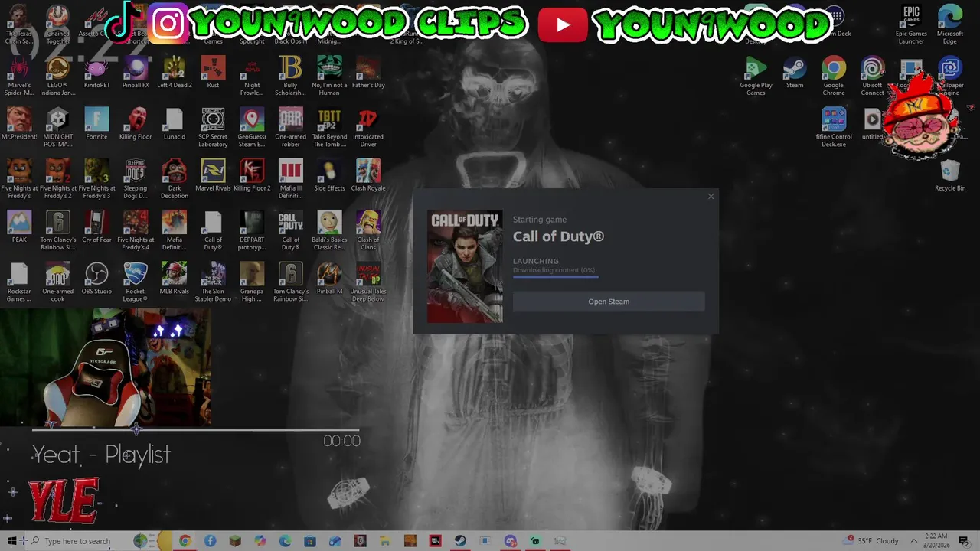
Task: Launch Left 4 Dead 2 from desktop
Action: click(x=174, y=73)
